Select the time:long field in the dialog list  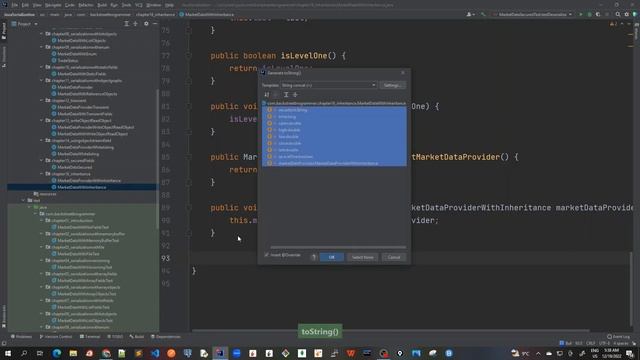pos(334,117)
